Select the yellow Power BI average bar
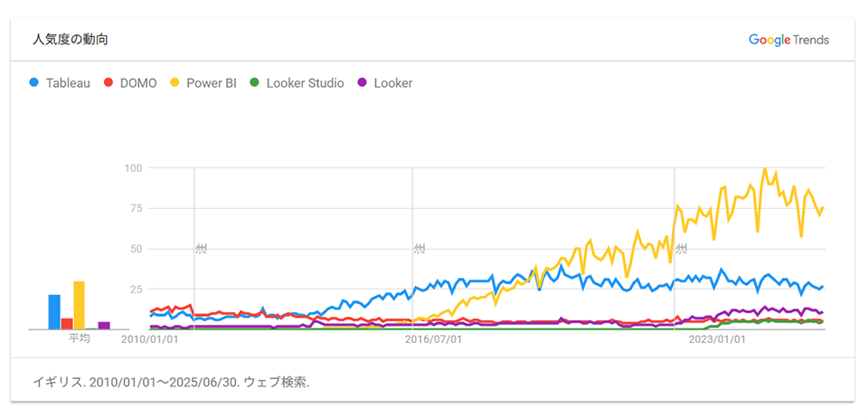The height and width of the screenshot is (419, 868). [80, 306]
